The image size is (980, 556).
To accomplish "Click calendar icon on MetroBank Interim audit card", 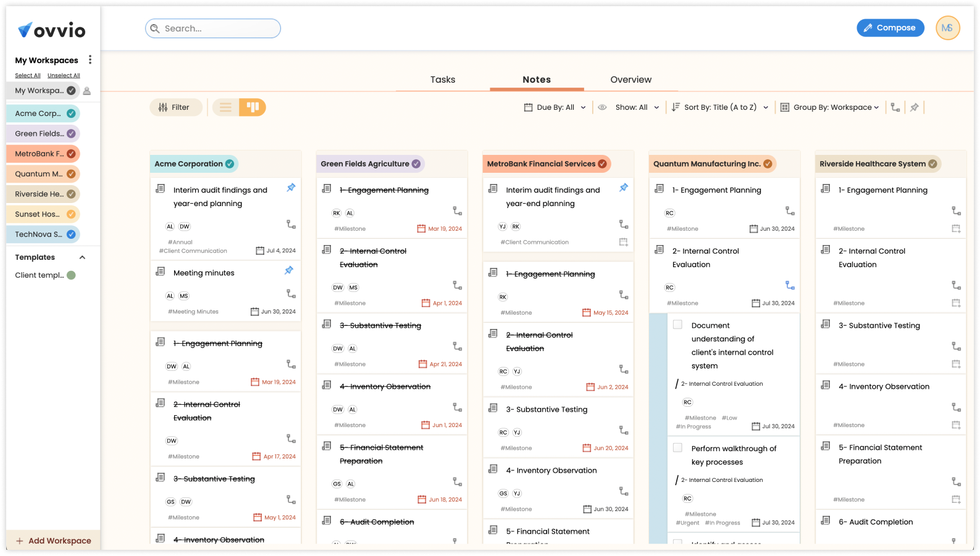I will pyautogui.click(x=624, y=243).
